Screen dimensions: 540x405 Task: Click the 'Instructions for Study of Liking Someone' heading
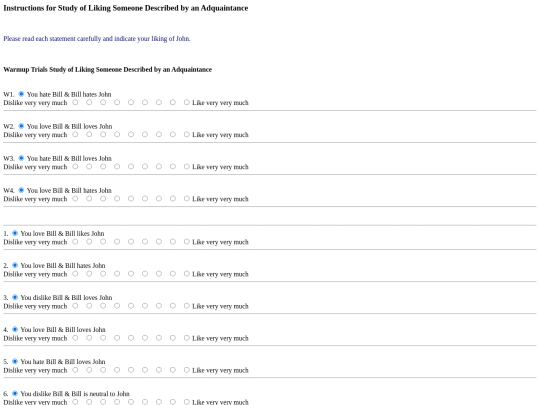(126, 8)
